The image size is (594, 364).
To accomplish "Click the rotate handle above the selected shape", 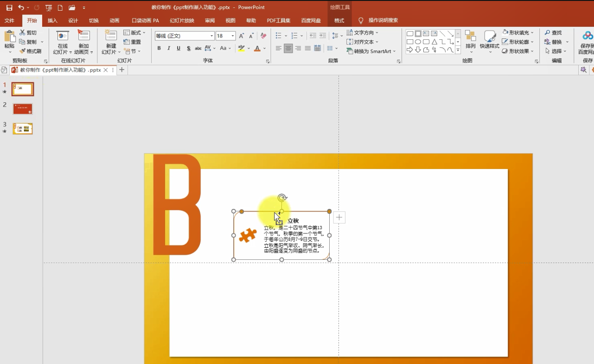I will click(282, 198).
